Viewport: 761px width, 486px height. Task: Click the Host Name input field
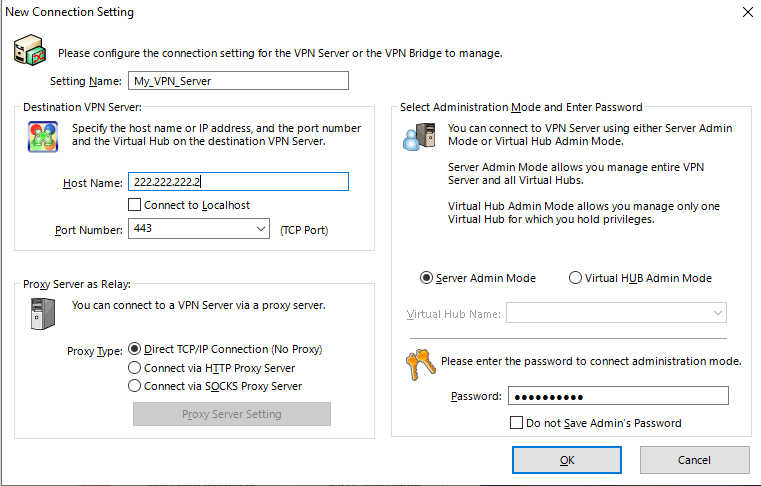click(238, 182)
